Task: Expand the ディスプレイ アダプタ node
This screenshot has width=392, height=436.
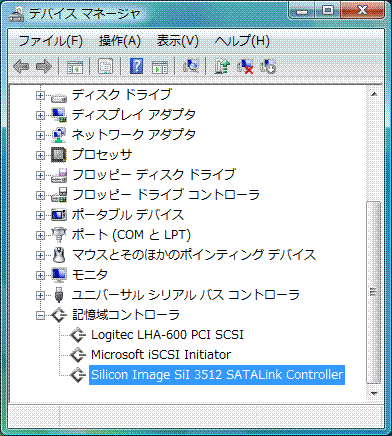Action: pos(40,116)
